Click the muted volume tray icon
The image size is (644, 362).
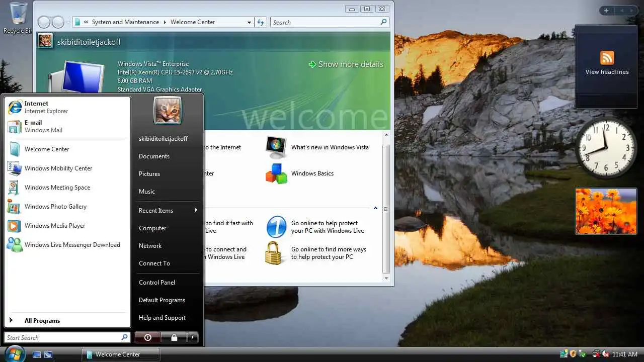click(x=605, y=354)
